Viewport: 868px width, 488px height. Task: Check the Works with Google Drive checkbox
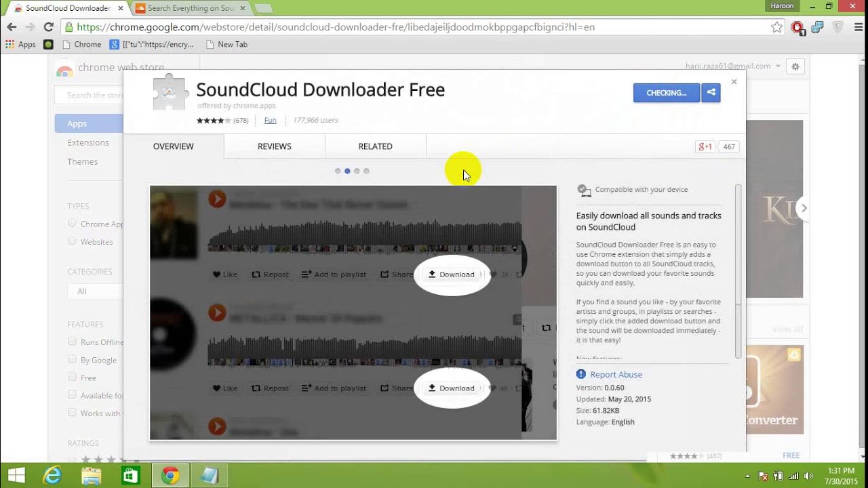pyautogui.click(x=72, y=413)
